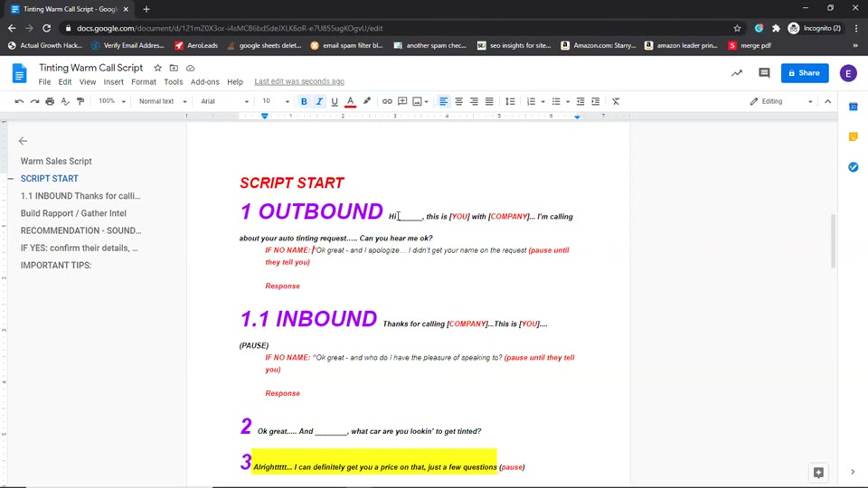Open Keep notes side panel icon
The height and width of the screenshot is (488, 868).
853,136
